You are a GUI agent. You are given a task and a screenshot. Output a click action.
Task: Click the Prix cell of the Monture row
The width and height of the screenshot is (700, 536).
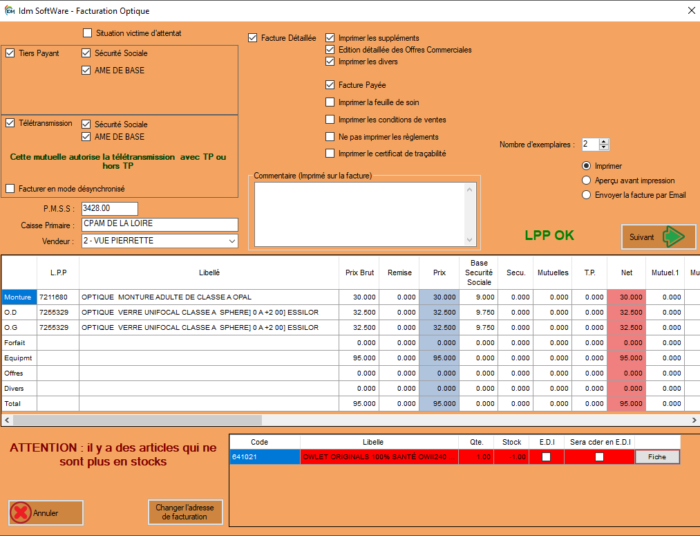[439, 297]
